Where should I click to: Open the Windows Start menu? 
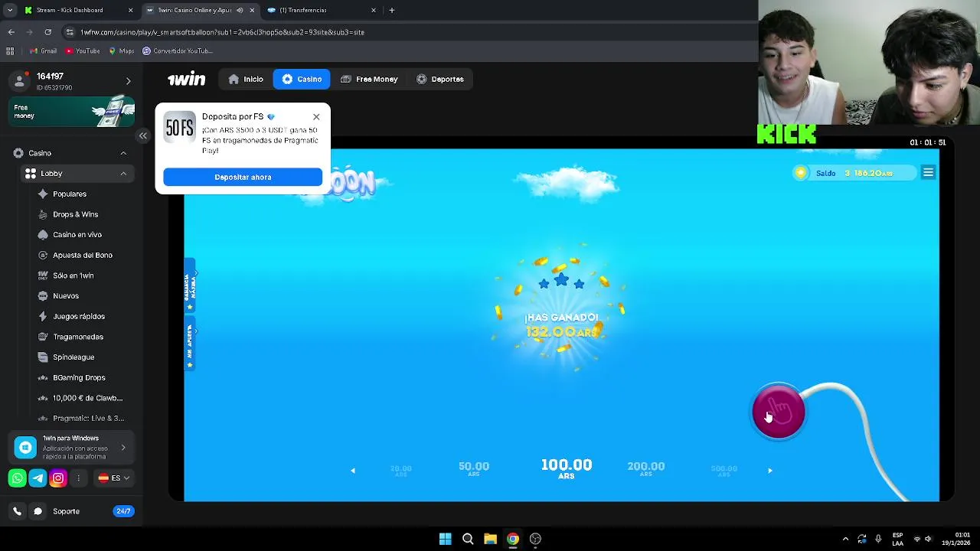[445, 539]
